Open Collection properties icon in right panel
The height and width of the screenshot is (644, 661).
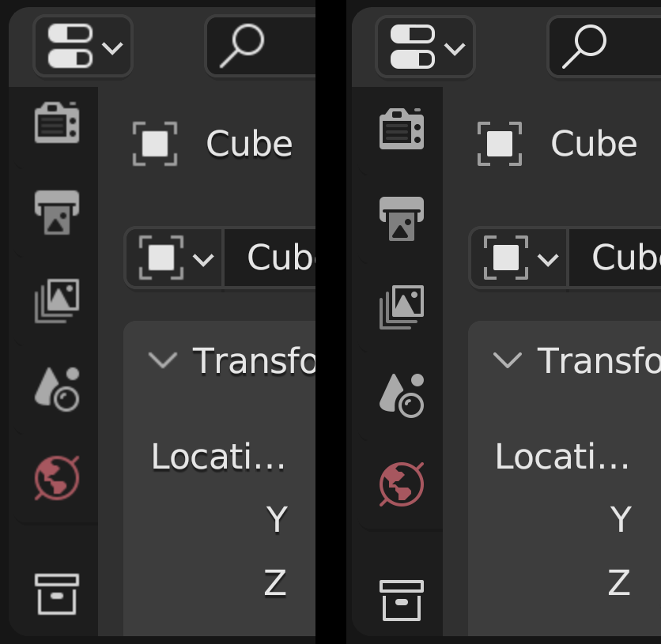(x=402, y=601)
